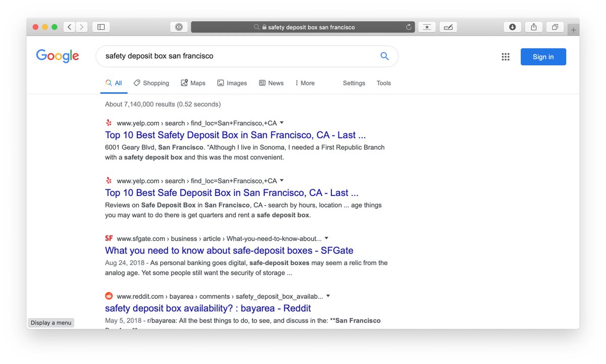
Task: Open the 1Password extension icon
Action: [x=179, y=27]
